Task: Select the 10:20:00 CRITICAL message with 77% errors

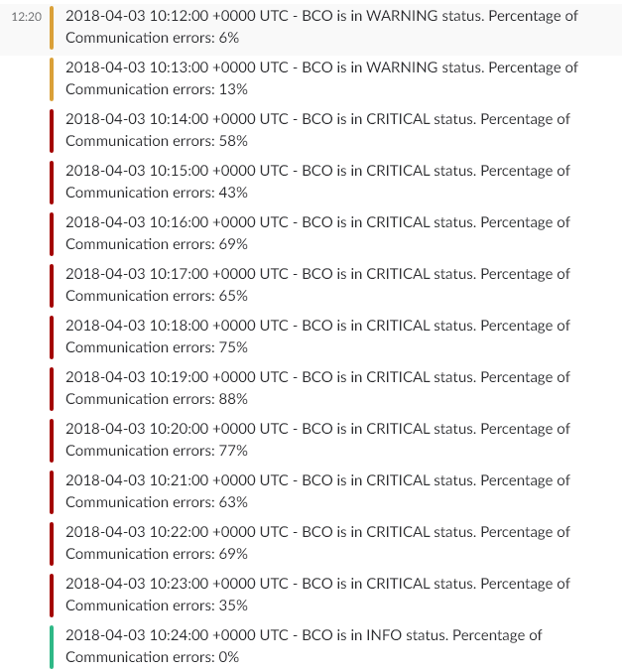Action: [317, 440]
